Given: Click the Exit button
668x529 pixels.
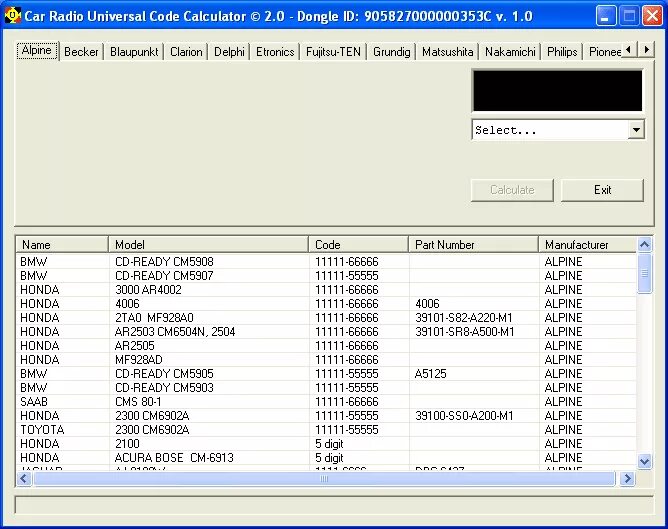Looking at the screenshot, I should 602,190.
